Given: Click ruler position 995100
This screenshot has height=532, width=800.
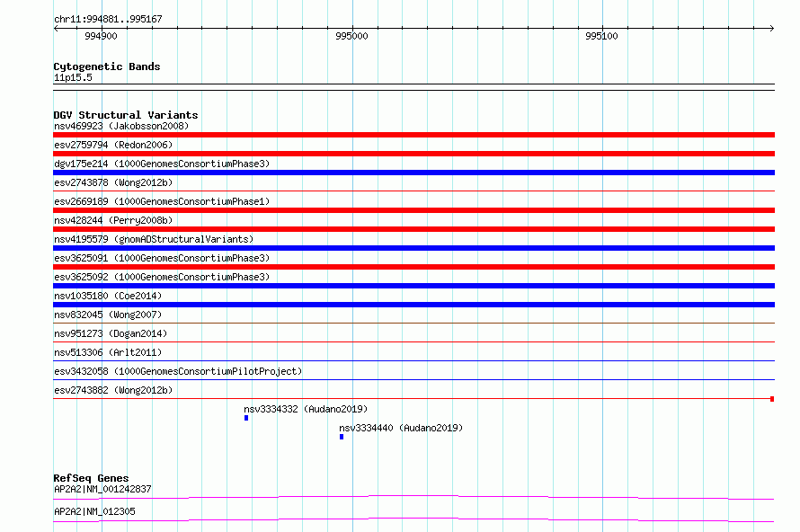Looking at the screenshot, I should point(601,36).
